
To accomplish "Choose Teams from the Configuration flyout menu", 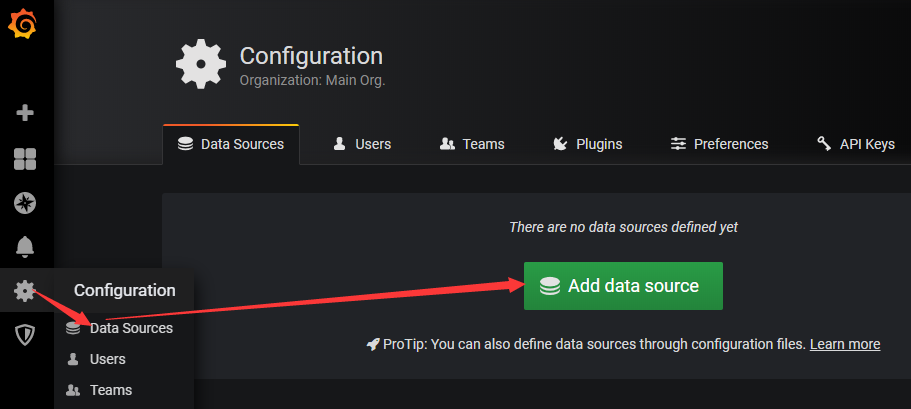I will pyautogui.click(x=110, y=390).
